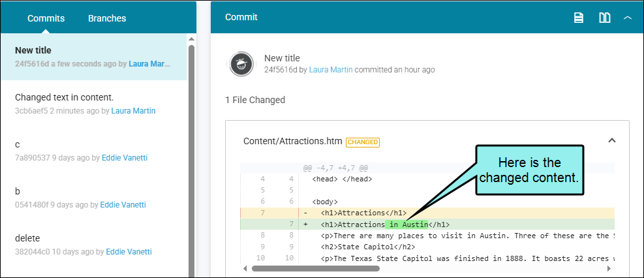644x278 pixels.
Task: Click the commits list vertical scrollbar
Action: coord(191,157)
